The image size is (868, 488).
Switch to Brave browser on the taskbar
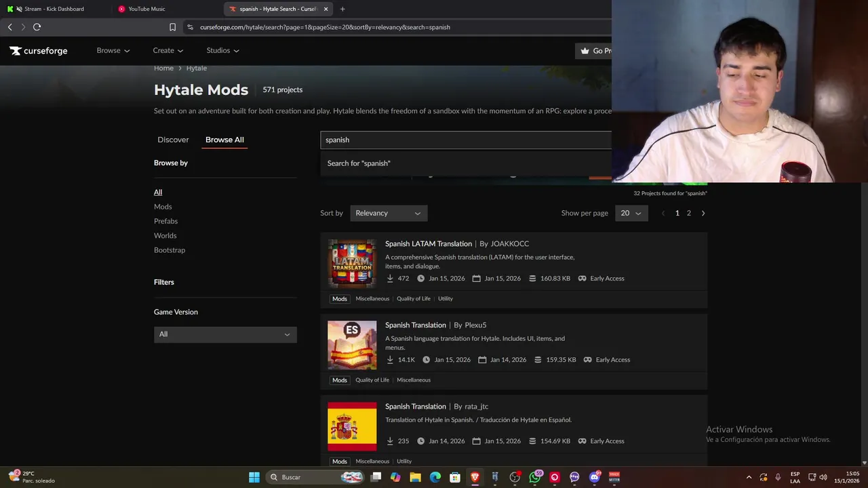(475, 477)
